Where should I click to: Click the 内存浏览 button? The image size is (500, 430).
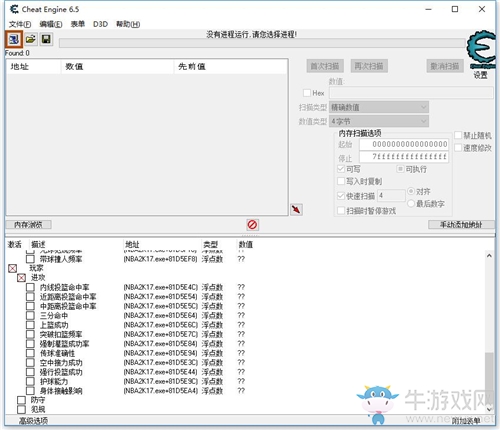click(28, 225)
